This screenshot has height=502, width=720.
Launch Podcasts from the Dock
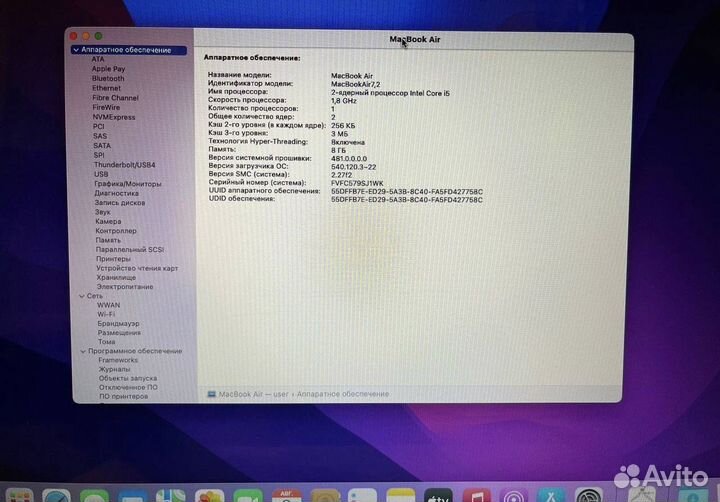513,496
